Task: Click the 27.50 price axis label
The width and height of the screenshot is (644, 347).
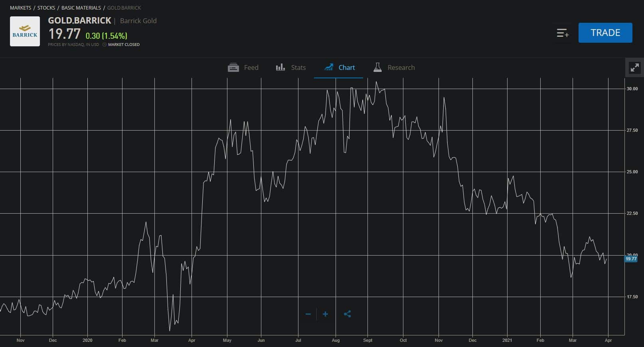Action: tap(632, 130)
